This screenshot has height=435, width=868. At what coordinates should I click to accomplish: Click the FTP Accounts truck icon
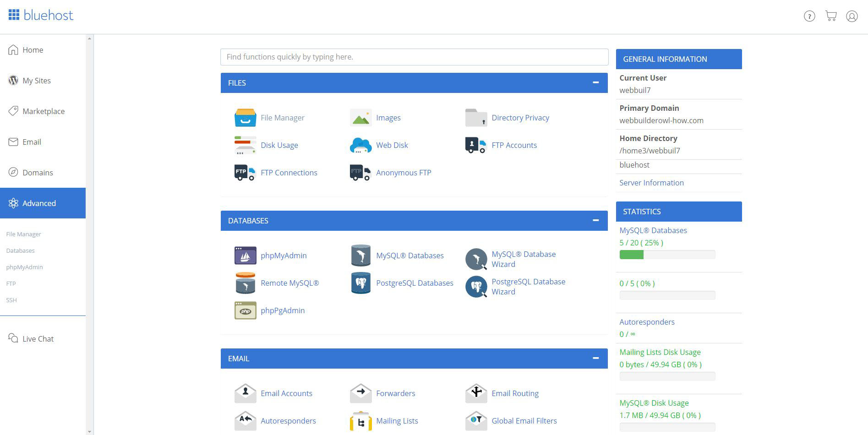pyautogui.click(x=476, y=145)
